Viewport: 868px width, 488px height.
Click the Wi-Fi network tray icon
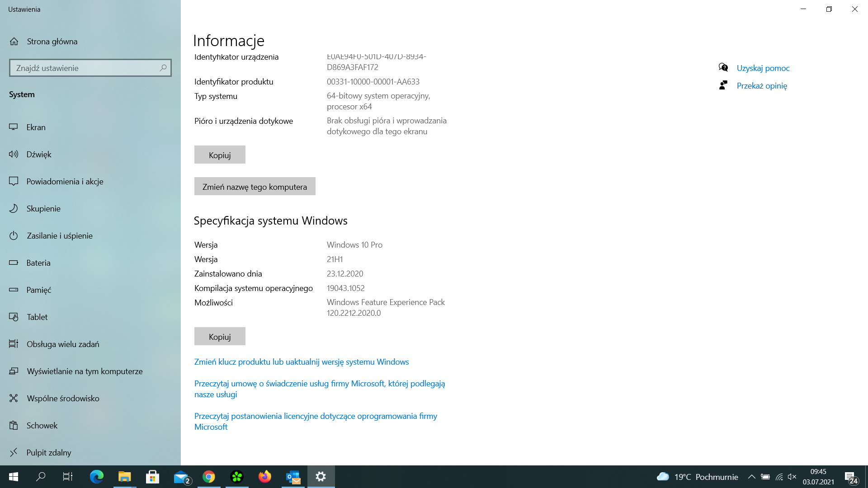point(779,477)
